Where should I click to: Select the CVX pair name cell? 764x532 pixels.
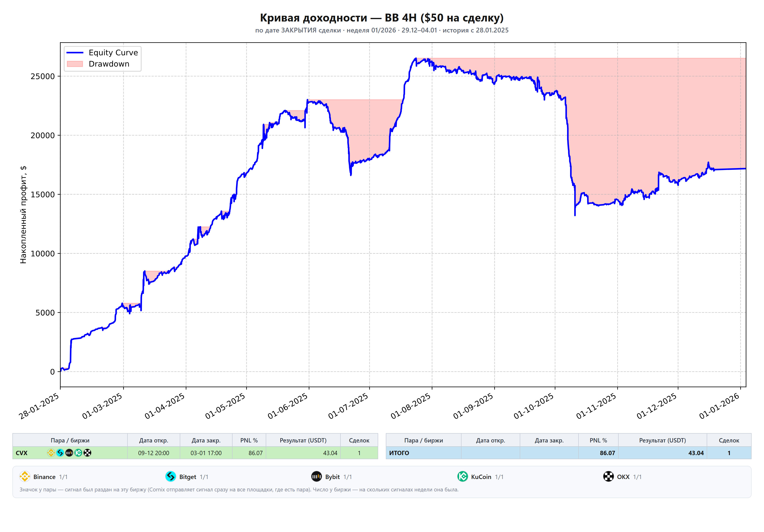tap(22, 453)
